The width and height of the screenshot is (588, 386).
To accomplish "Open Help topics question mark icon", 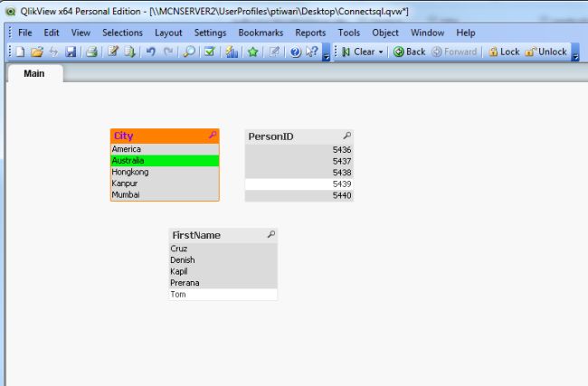I will click(x=296, y=52).
